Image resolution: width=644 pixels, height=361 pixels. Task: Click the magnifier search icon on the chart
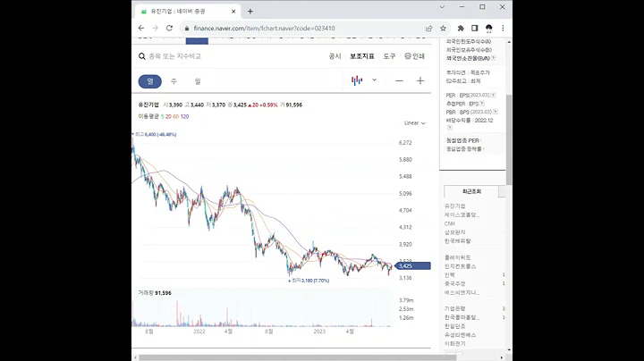click(x=141, y=56)
